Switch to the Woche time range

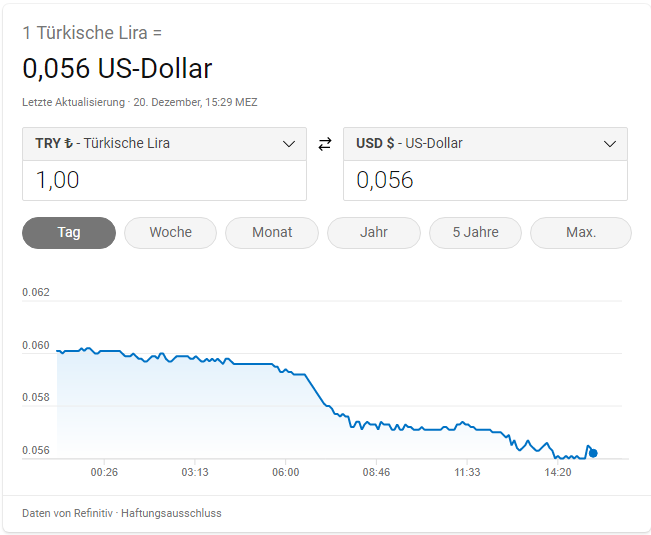click(171, 232)
